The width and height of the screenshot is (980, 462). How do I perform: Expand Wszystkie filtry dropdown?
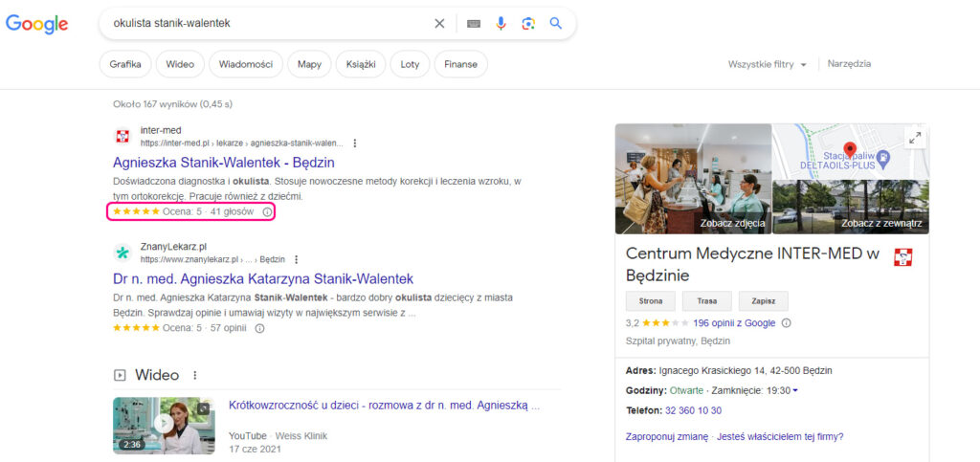[x=768, y=64]
